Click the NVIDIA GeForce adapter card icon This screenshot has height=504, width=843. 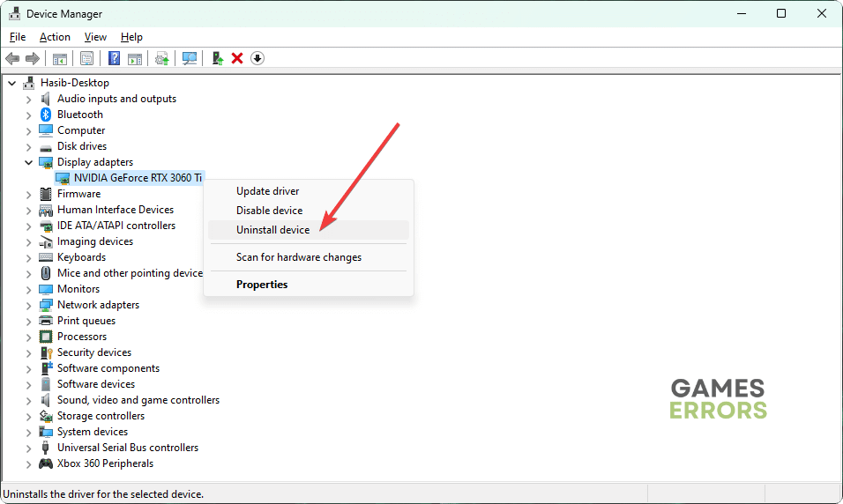63,178
